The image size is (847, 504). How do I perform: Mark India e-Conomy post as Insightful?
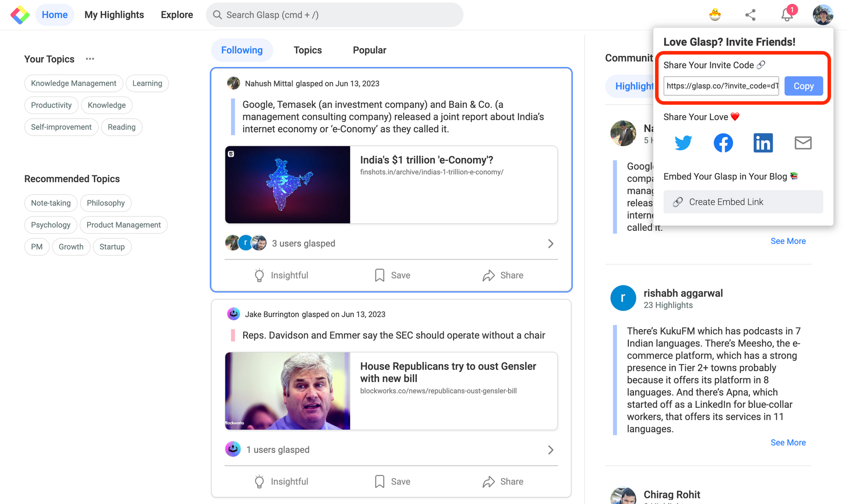click(x=281, y=275)
